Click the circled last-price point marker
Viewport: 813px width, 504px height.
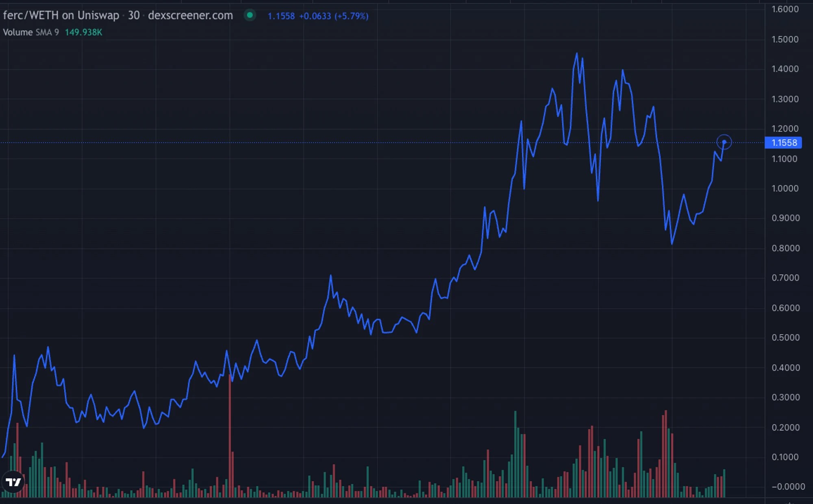(724, 142)
